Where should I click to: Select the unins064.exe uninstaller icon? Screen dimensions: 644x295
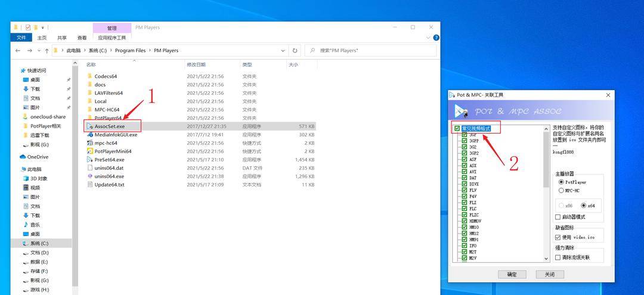[x=90, y=176]
